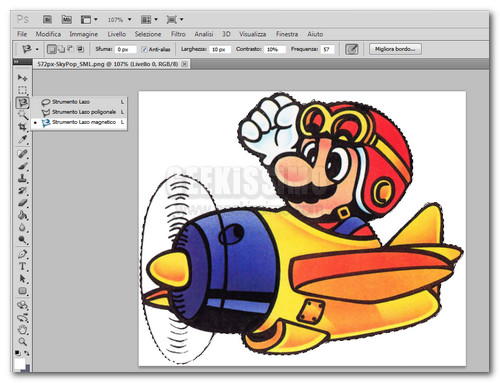Select the Path Selection arrow tool
Screen dimensions: 500x383
[22, 279]
